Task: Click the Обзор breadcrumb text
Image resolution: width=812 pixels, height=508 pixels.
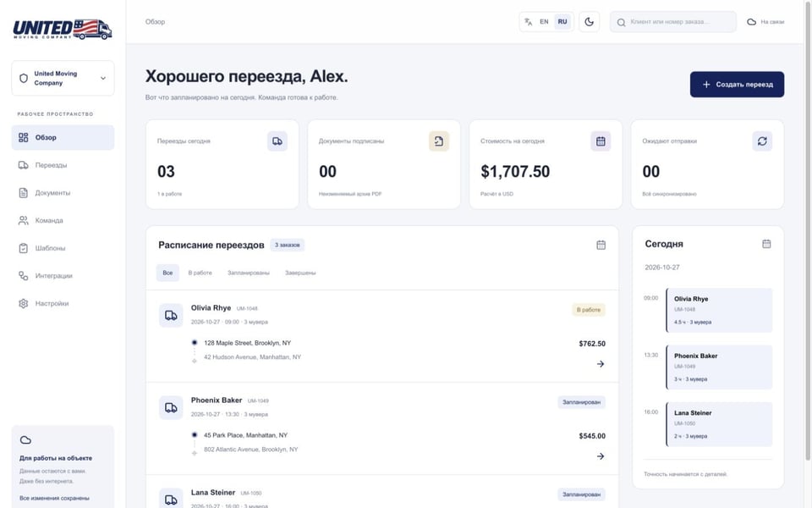Action: point(155,22)
